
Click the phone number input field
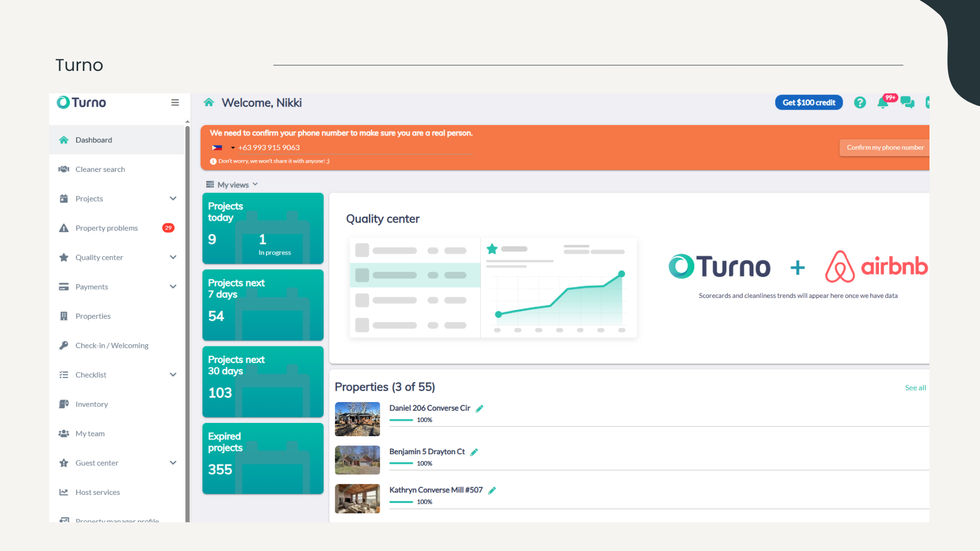(x=354, y=148)
